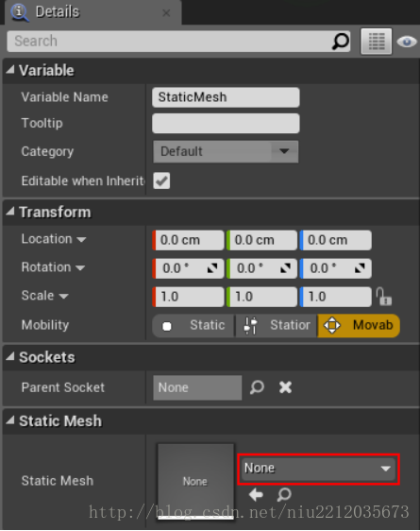Click the Parent Socket None field

[x=197, y=387]
